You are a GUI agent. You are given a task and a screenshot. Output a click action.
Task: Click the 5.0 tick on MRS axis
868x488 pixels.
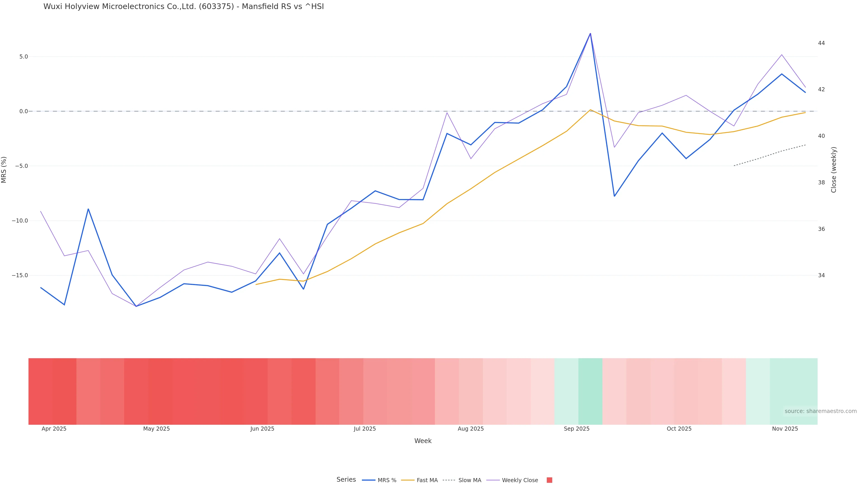tap(24, 56)
